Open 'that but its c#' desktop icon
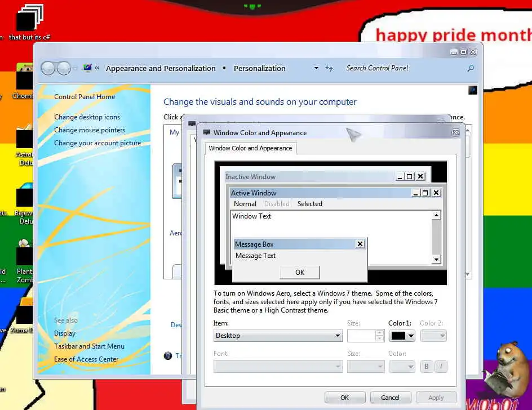 pos(30,22)
